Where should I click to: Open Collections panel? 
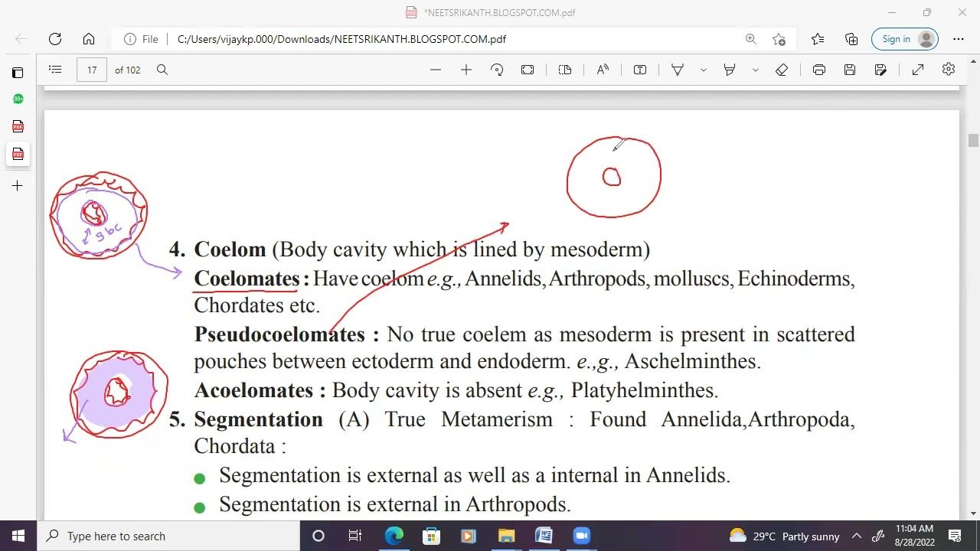coord(851,39)
